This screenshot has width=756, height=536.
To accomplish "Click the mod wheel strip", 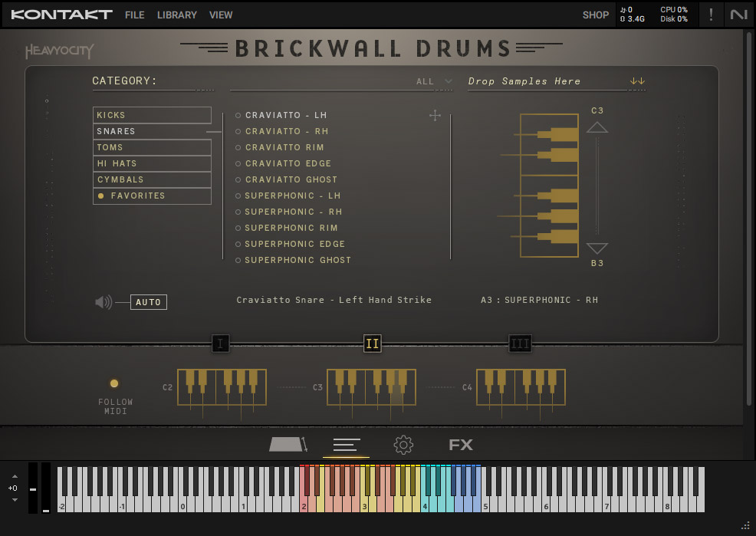I will (x=46, y=488).
